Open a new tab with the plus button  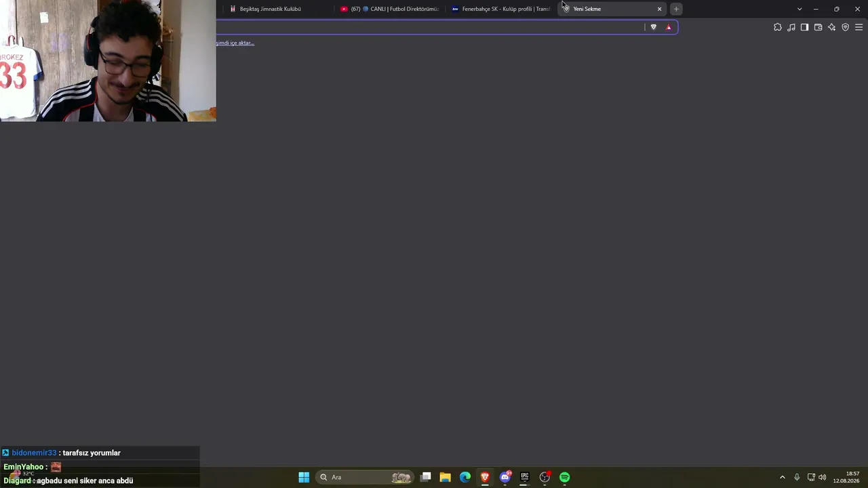pos(676,9)
